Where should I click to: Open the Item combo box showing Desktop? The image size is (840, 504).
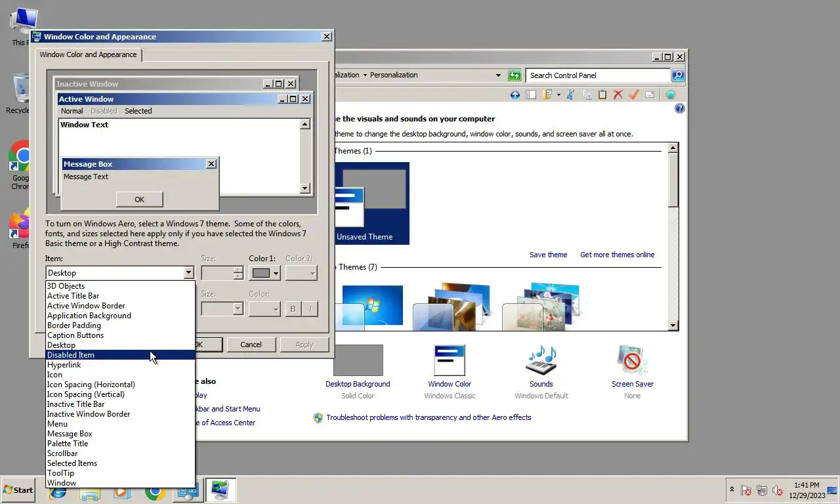pos(120,272)
